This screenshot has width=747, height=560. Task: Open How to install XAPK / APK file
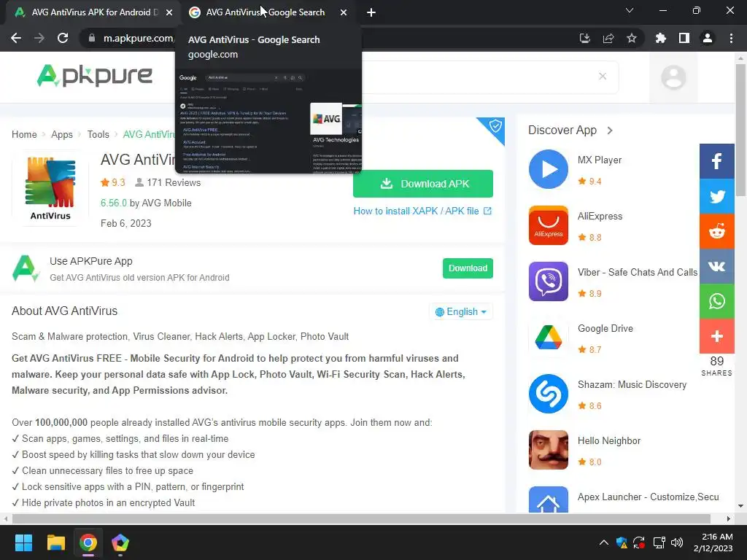(422, 211)
